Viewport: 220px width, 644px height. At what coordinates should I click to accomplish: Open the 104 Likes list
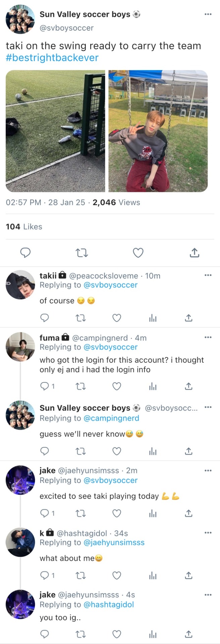coord(24,227)
